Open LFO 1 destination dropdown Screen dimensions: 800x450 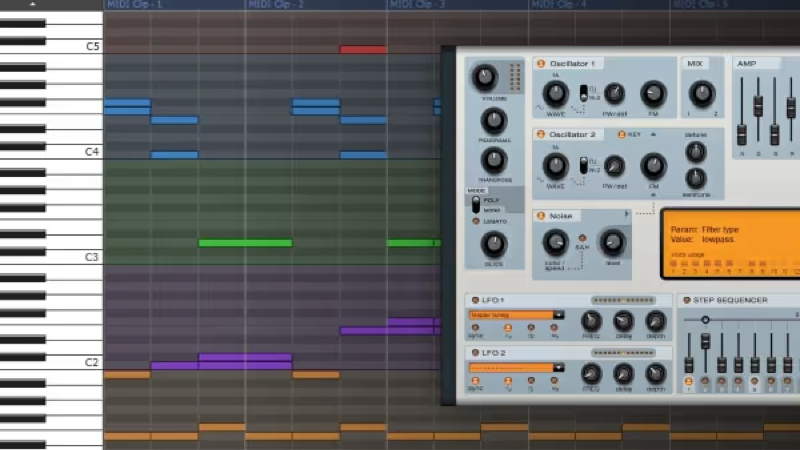pos(559,315)
